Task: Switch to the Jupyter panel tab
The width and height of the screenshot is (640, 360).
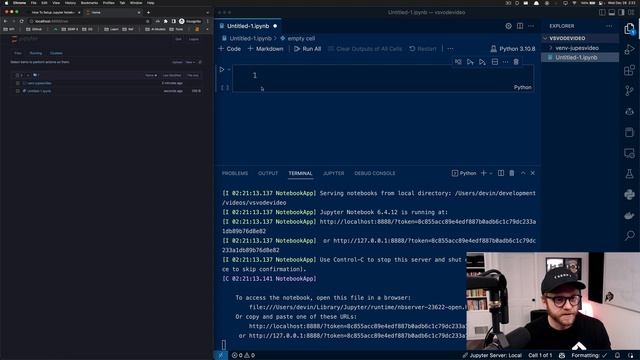Action: click(x=333, y=173)
